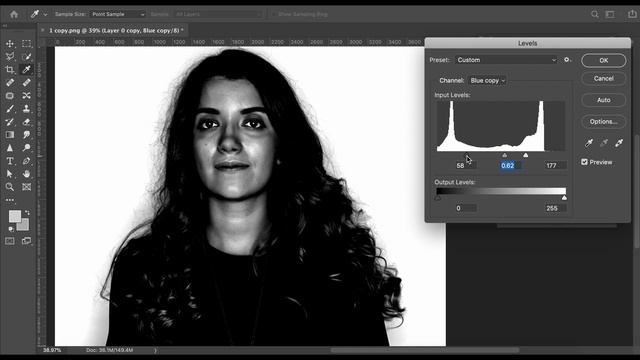Click the midtone gray input slider
This screenshot has height=360, width=640.
[x=504, y=155]
